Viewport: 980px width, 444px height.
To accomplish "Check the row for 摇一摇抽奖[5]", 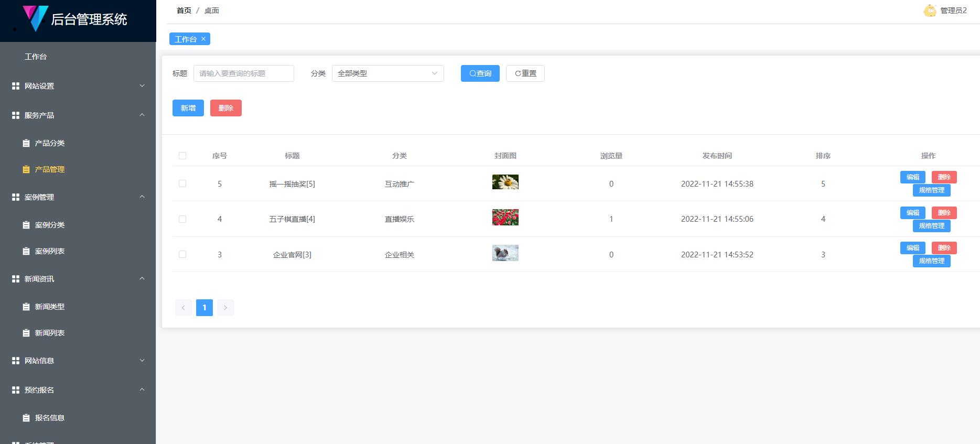I will point(182,183).
